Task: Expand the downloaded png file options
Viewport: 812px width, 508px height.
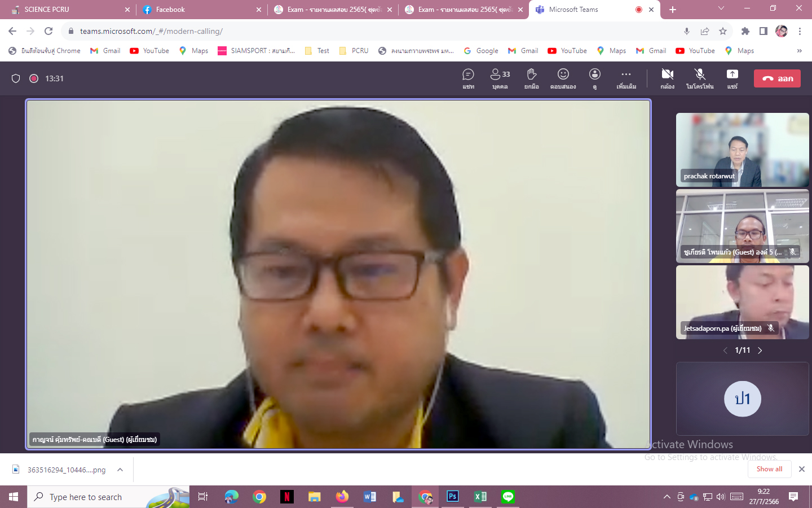Action: (120, 470)
